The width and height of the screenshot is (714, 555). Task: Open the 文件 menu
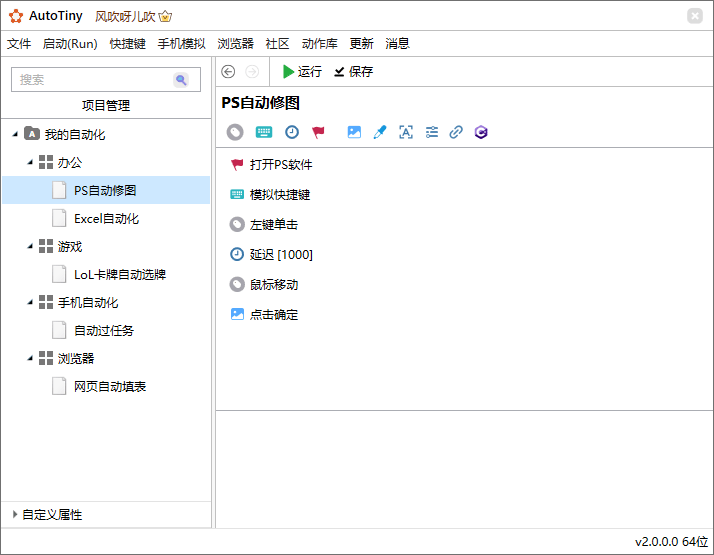tap(19, 44)
